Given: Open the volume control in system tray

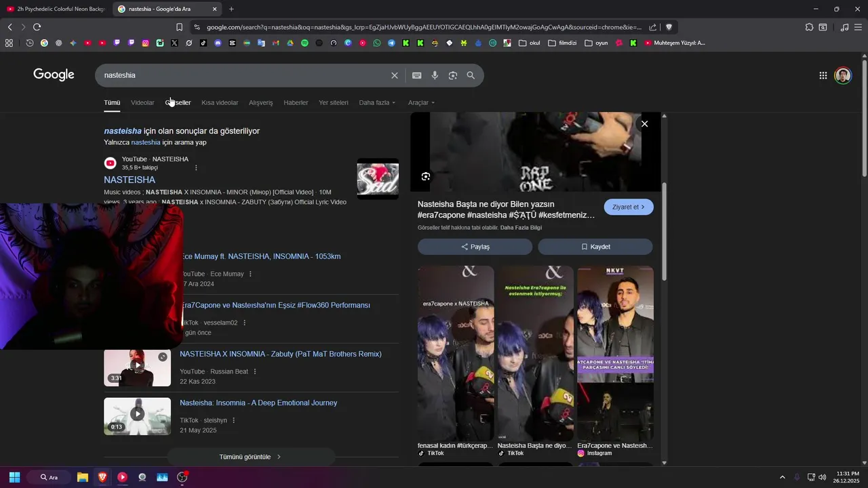Looking at the screenshot, I should pos(823,477).
